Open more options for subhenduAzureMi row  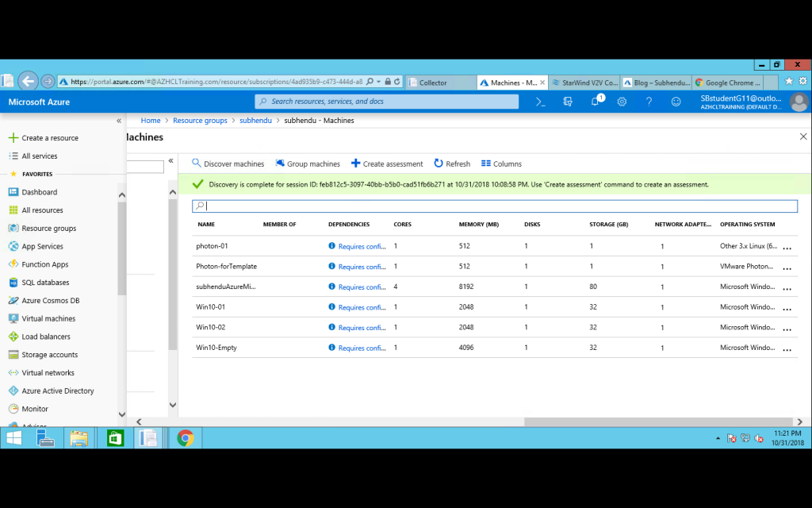coord(787,289)
